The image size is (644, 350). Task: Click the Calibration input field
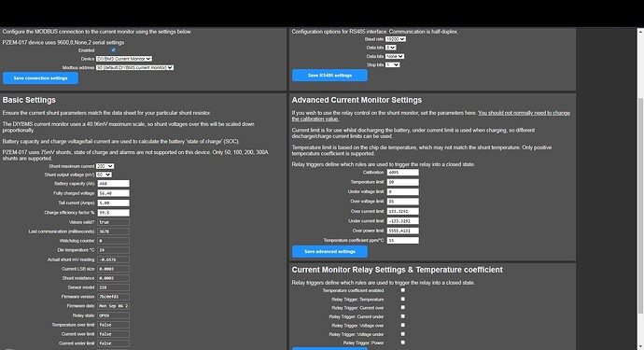[403, 173]
